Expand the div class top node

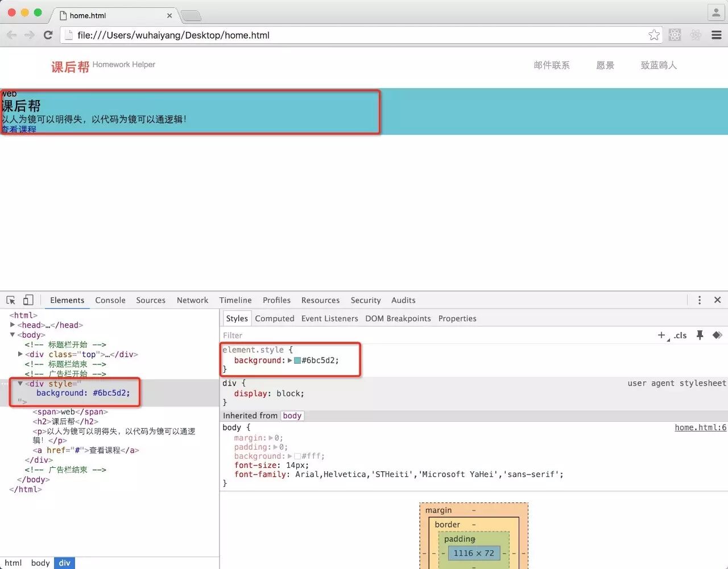click(20, 354)
